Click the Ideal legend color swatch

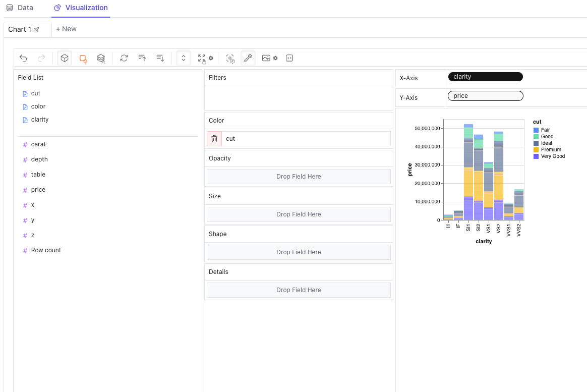coord(536,143)
